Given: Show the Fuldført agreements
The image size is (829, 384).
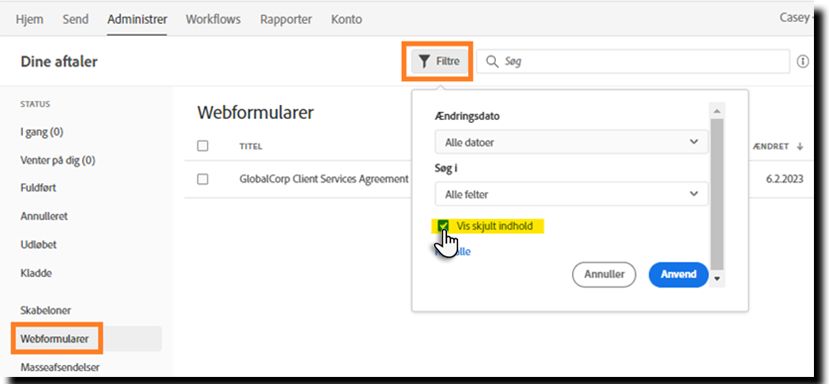Looking at the screenshot, I should (x=38, y=188).
